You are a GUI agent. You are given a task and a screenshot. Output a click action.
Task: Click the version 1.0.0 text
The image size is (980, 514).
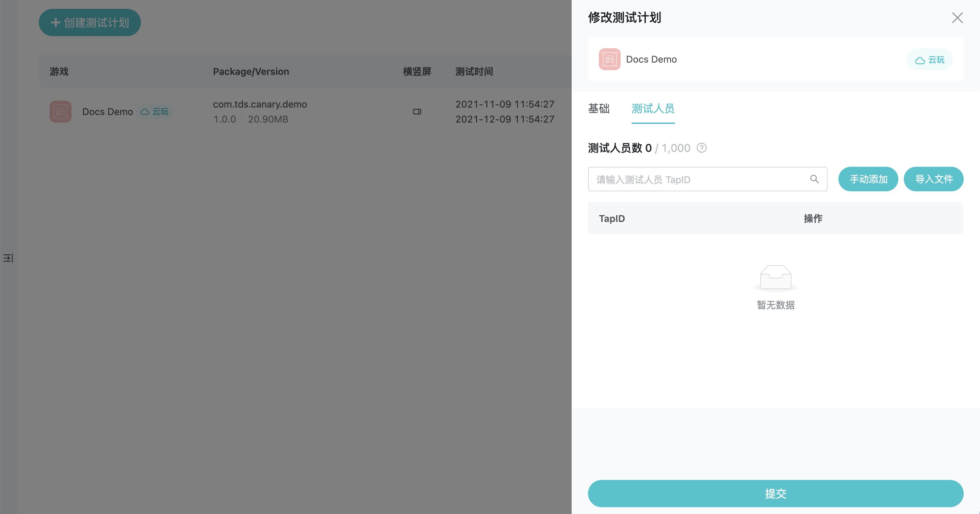[225, 119]
